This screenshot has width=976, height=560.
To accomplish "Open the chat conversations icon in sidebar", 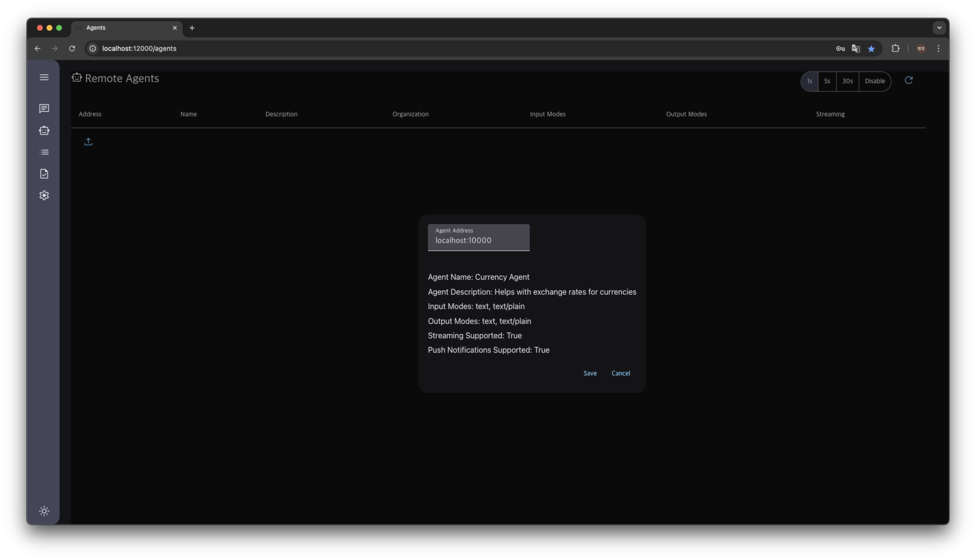I will (44, 109).
